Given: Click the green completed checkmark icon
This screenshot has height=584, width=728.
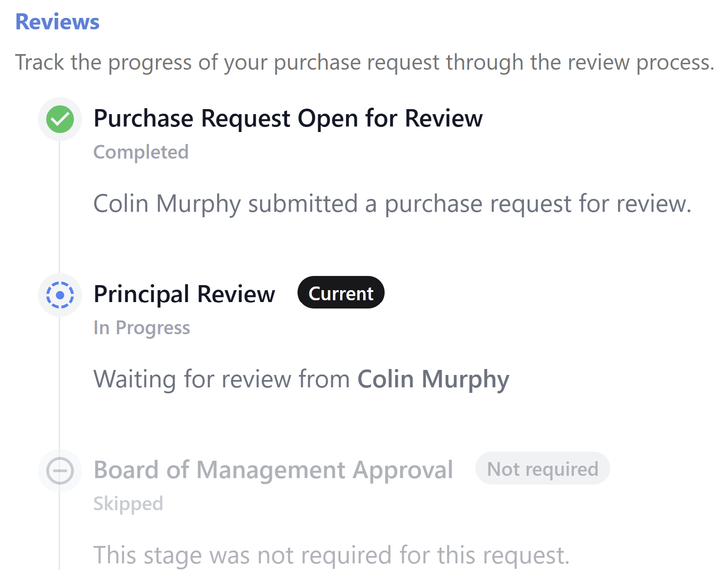Looking at the screenshot, I should (x=60, y=119).
